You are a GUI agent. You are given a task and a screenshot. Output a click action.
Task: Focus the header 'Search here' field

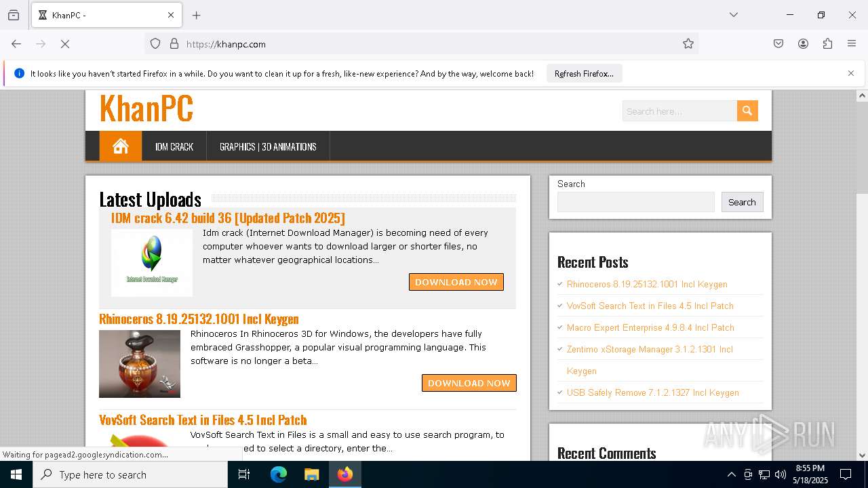click(x=679, y=111)
